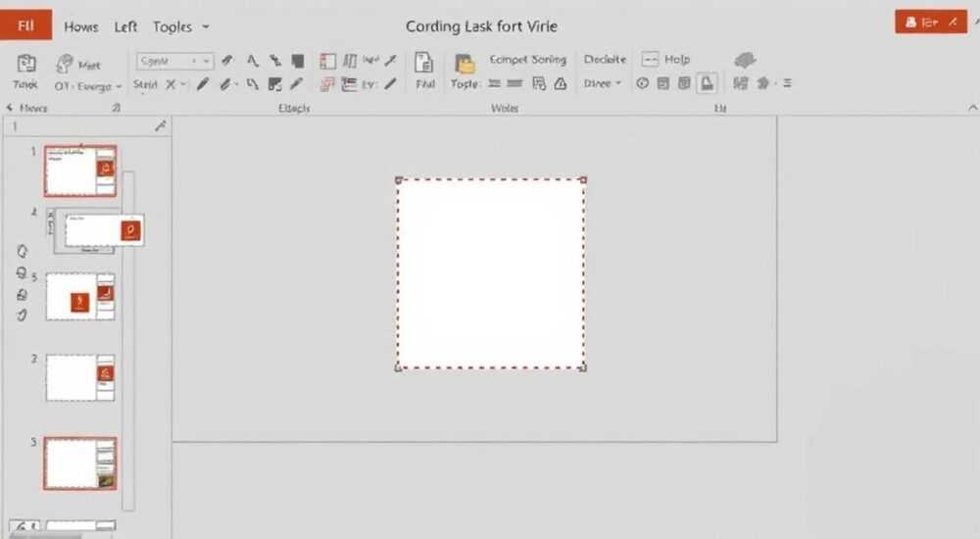This screenshot has height=539, width=980.
Task: Click the paperclip icon beside the font box
Action: 227,61
